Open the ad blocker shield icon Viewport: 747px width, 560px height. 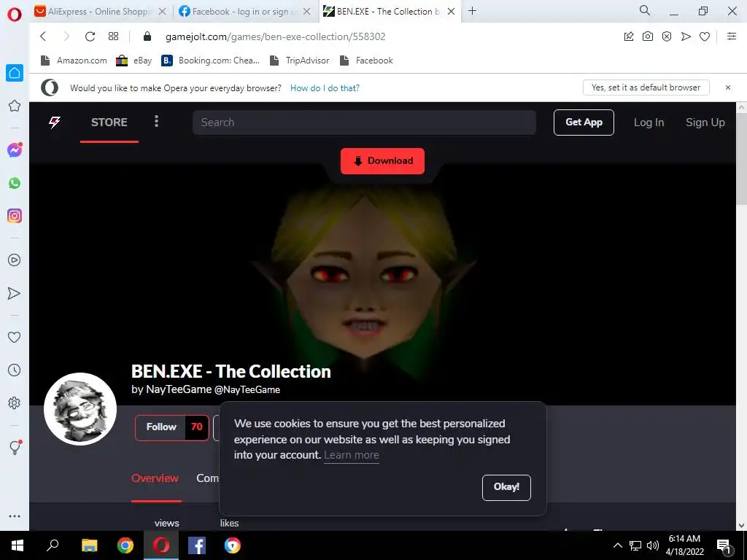tap(667, 36)
